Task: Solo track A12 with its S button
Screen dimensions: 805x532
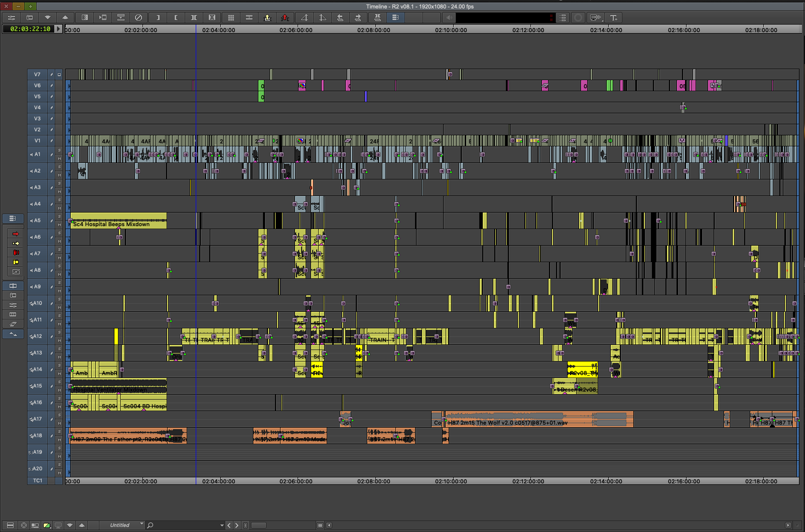Action: (x=59, y=332)
